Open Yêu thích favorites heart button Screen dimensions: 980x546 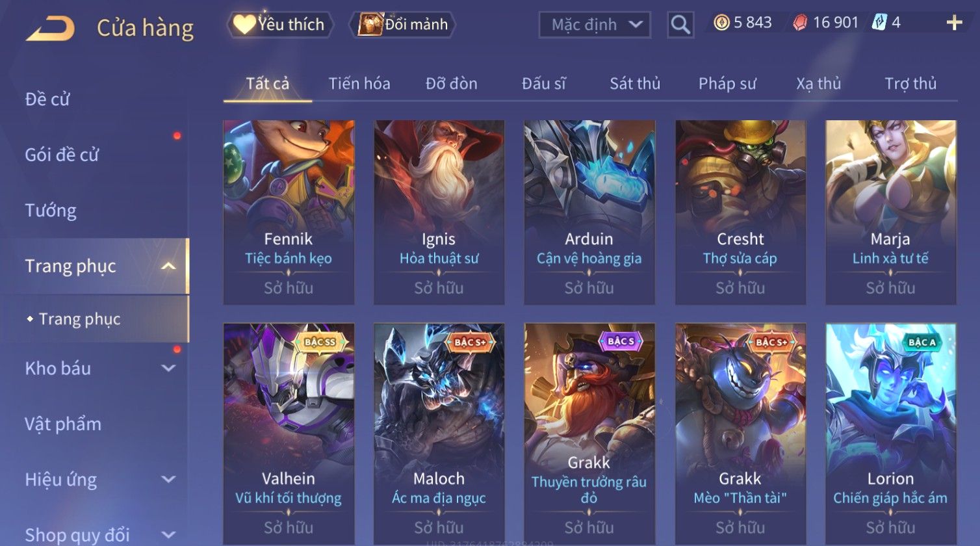(279, 25)
